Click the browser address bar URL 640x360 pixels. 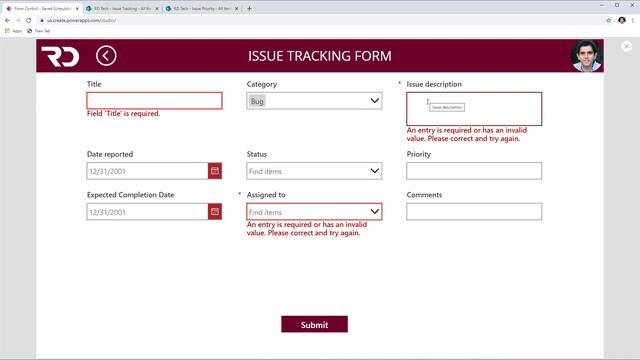point(81,20)
